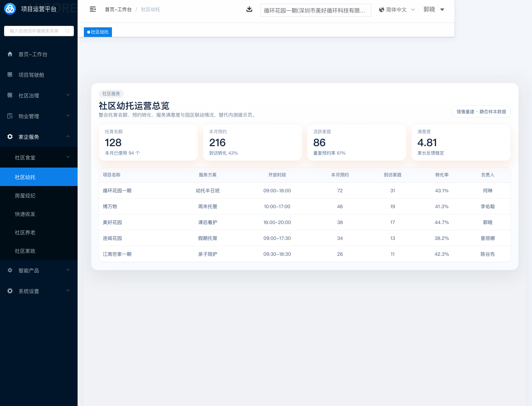Click the 镜像重建 · 静态样本数据 button
The width and height of the screenshot is (532, 406).
[x=481, y=111]
